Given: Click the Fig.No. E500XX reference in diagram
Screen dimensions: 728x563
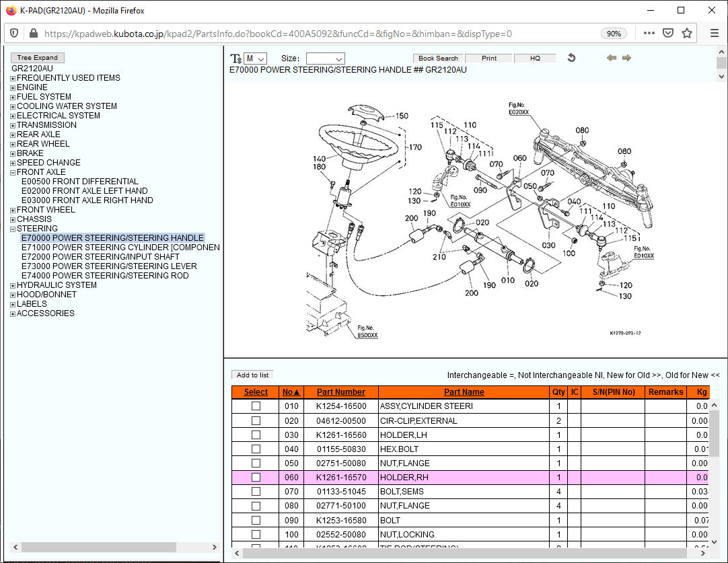Looking at the screenshot, I should coord(367,332).
